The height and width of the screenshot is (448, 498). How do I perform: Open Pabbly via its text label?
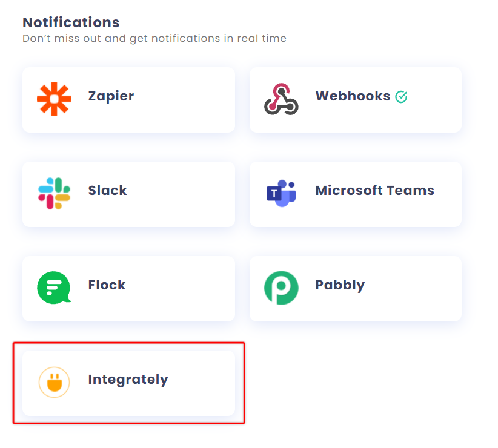pos(340,285)
